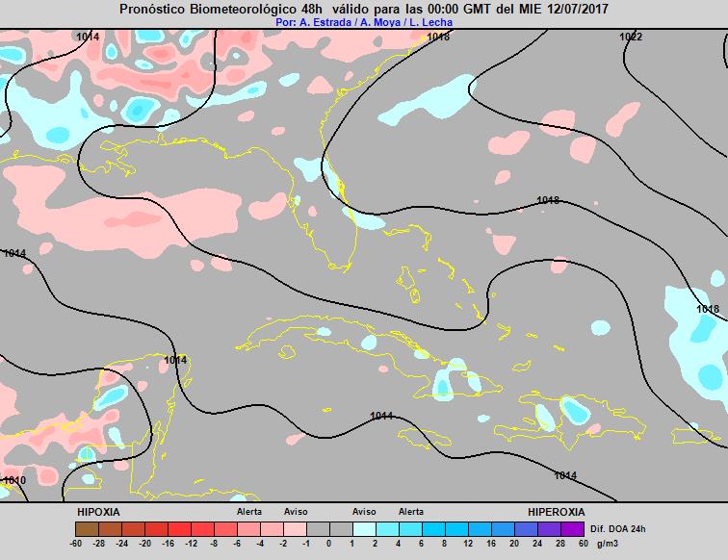Pick the pale cyan swatch between 1 and 2
Screen dimensions: 728x560
coord(364,529)
